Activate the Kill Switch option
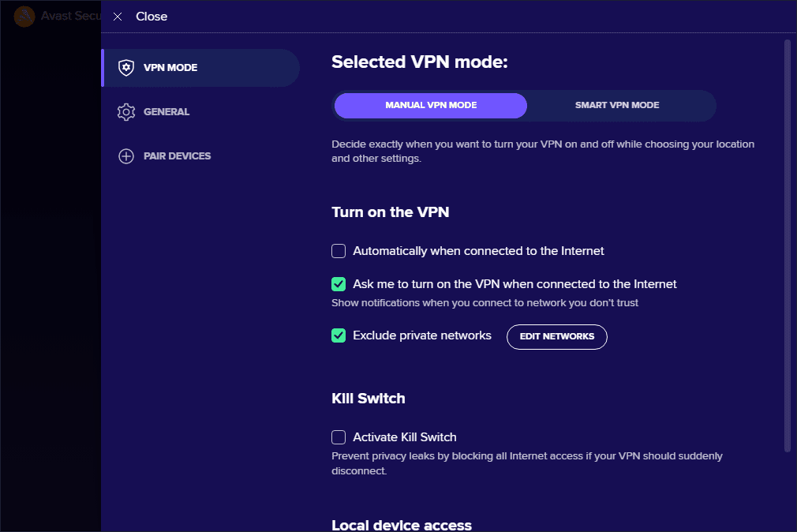The width and height of the screenshot is (797, 532). (339, 436)
